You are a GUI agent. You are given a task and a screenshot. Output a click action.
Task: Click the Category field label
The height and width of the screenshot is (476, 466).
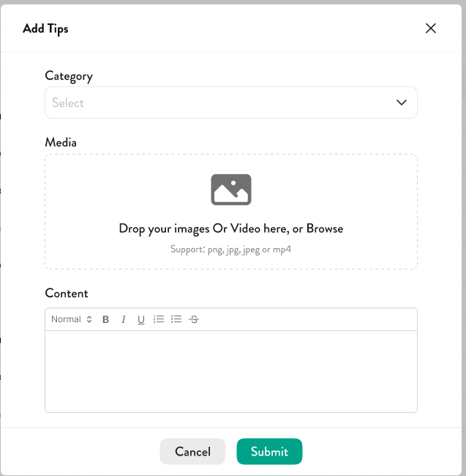click(x=69, y=75)
